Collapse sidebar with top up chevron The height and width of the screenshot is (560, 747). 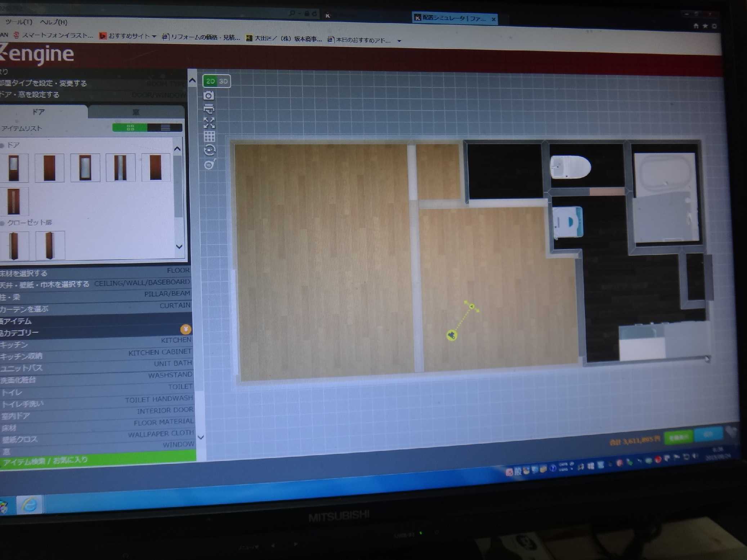pyautogui.click(x=192, y=81)
